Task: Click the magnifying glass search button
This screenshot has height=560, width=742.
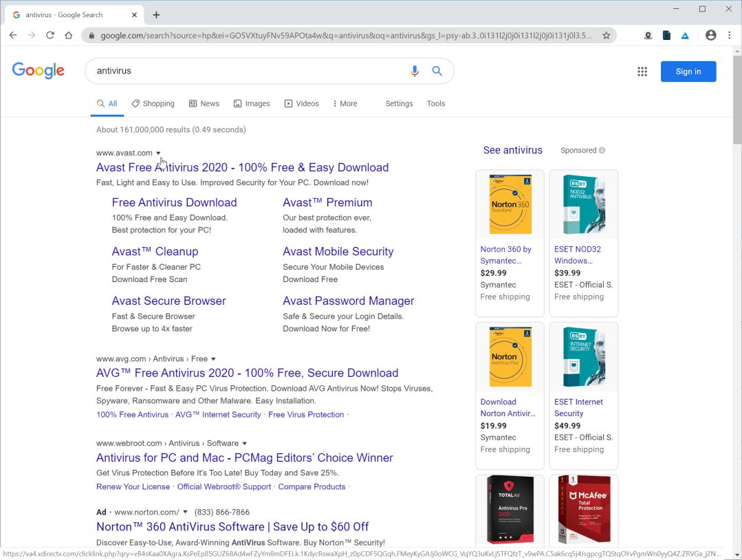Action: [437, 71]
